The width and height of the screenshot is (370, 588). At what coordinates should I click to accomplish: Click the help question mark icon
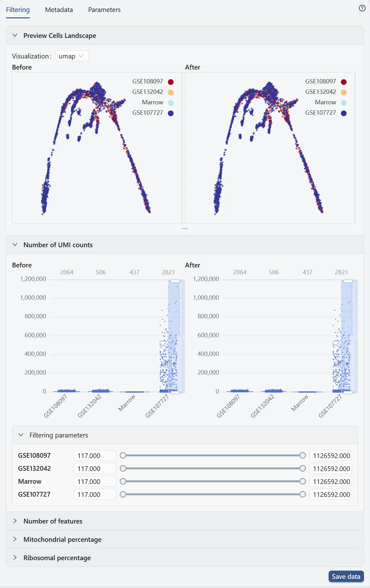(x=362, y=8)
